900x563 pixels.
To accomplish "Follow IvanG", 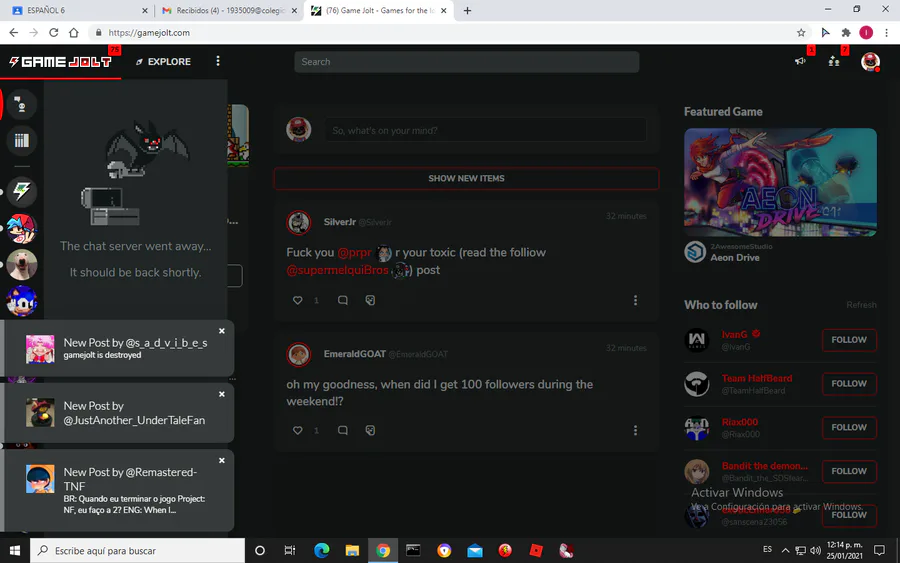I will click(x=849, y=340).
